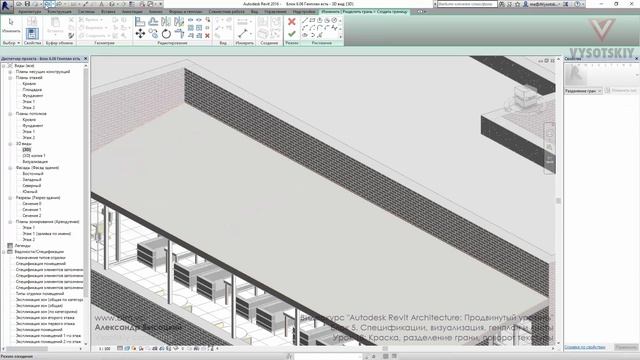This screenshot has width=640, height=360.
Task: Select the Спецификация помещений schedule
Action: pyautogui.click(x=40, y=264)
